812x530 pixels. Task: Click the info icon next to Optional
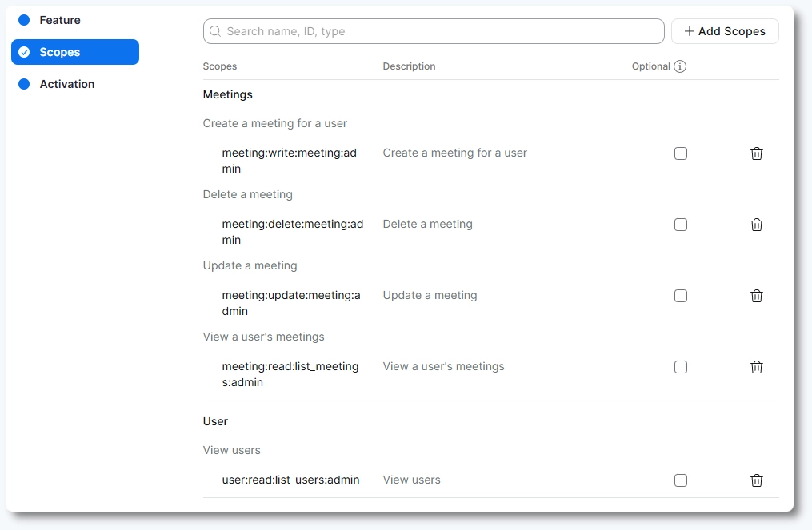(680, 66)
